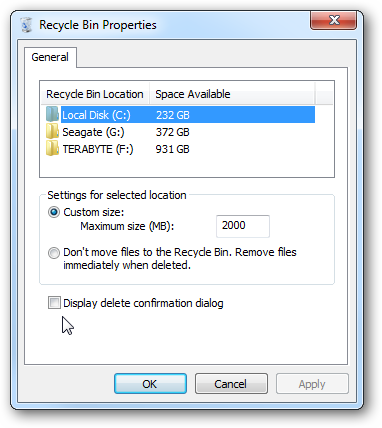Select the Local Disk (C:) row label
Image resolution: width=382 pixels, height=428 pixels.
[96, 115]
